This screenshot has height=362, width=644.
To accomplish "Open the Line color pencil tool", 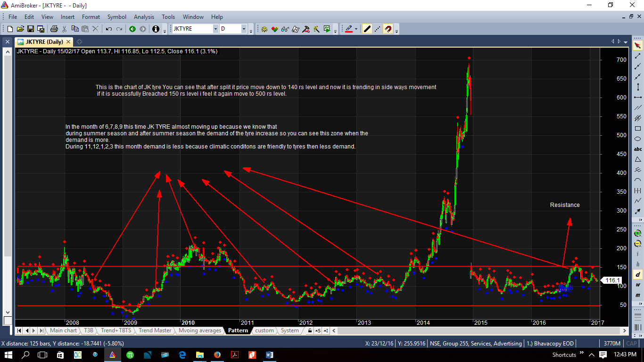I will 348,29.
